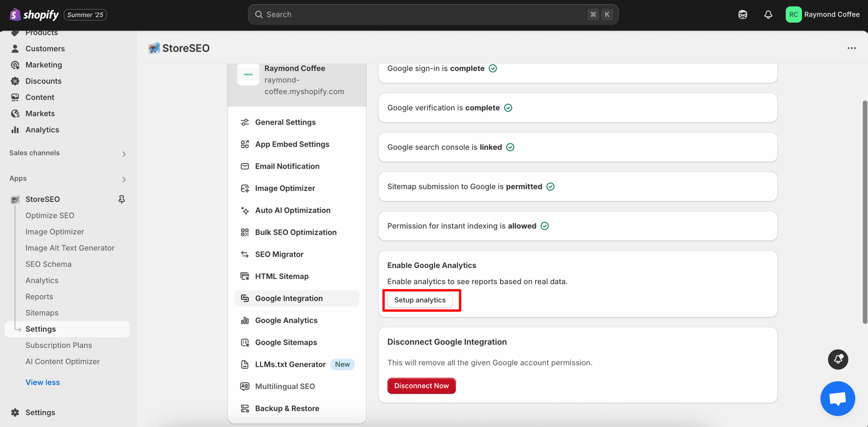Click the Raymond Coffee account name
The width and height of the screenshot is (868, 427).
pyautogui.click(x=832, y=15)
